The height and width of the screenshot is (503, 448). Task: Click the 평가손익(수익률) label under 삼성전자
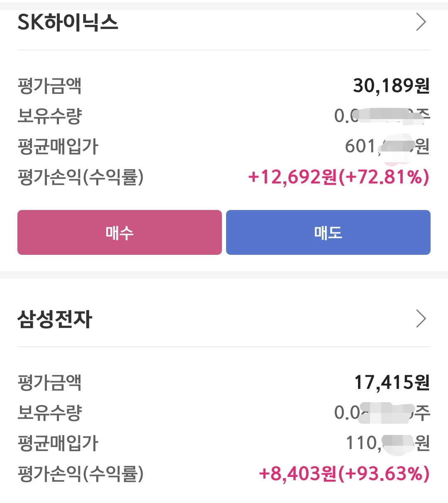click(80, 474)
